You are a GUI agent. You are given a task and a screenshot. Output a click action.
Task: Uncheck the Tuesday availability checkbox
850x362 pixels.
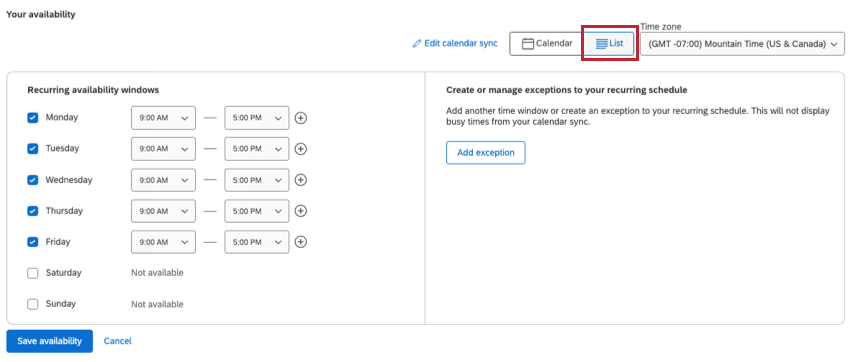coord(33,148)
